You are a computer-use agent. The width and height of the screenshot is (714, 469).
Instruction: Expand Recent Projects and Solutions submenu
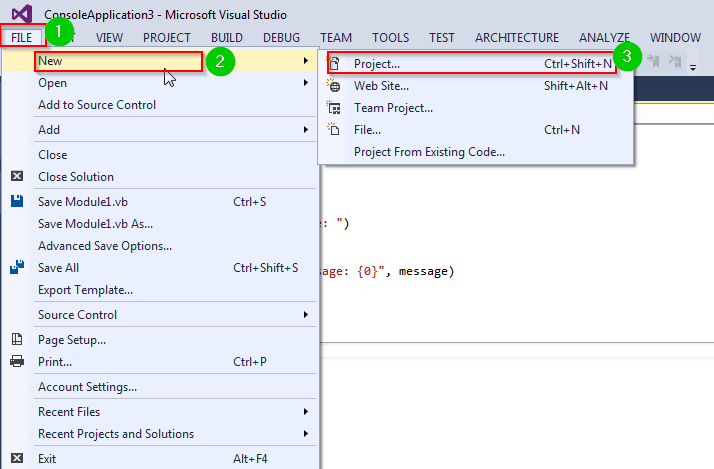[x=305, y=434]
